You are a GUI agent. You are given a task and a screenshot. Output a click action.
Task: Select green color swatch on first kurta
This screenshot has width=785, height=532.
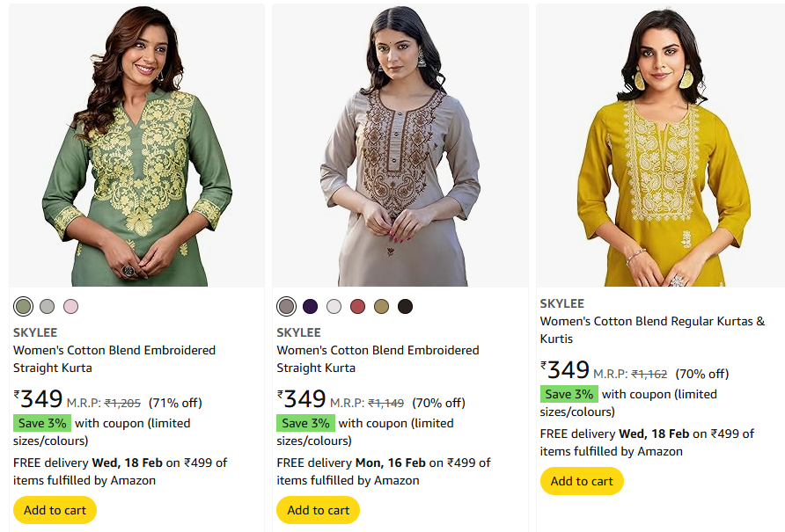24,306
